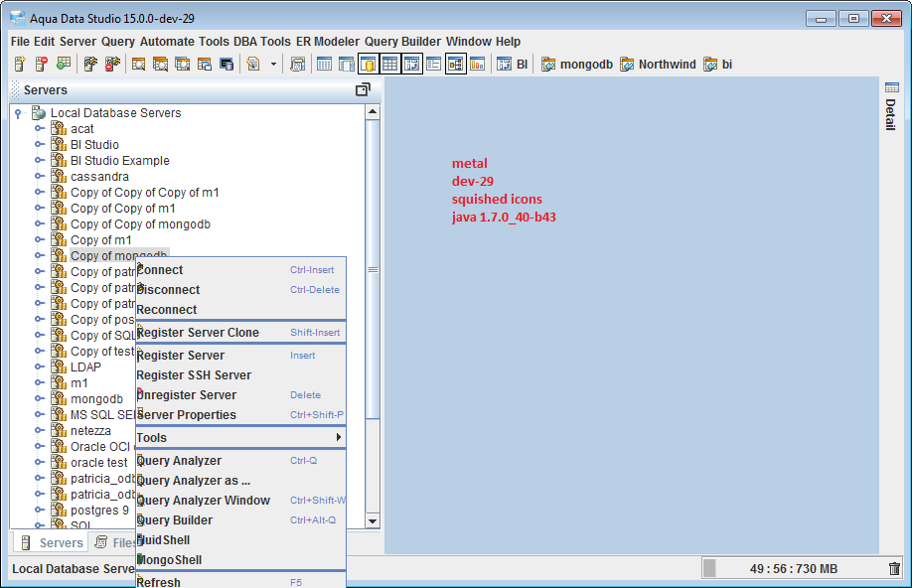Toggle the yellow database cylinder toolbar button
This screenshot has height=588, width=912.
tap(369, 64)
